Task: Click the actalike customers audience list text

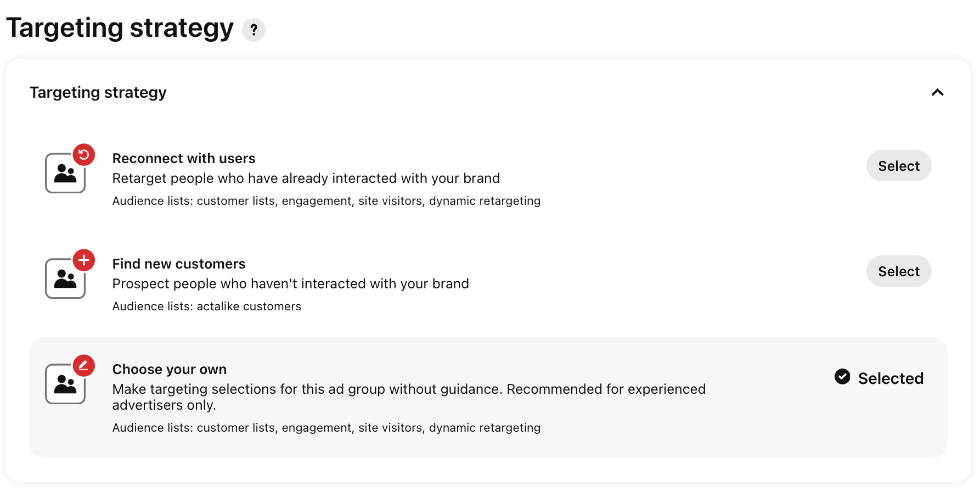Action: 249,306
